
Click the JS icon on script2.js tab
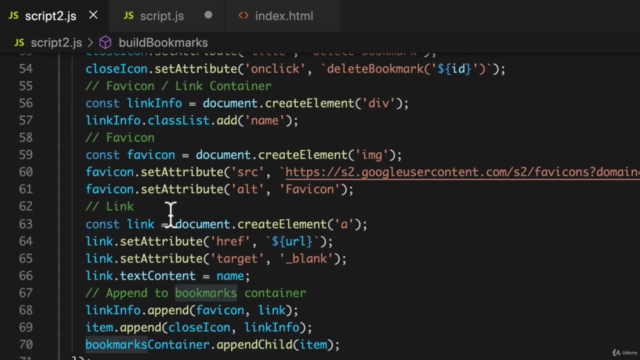click(x=13, y=16)
